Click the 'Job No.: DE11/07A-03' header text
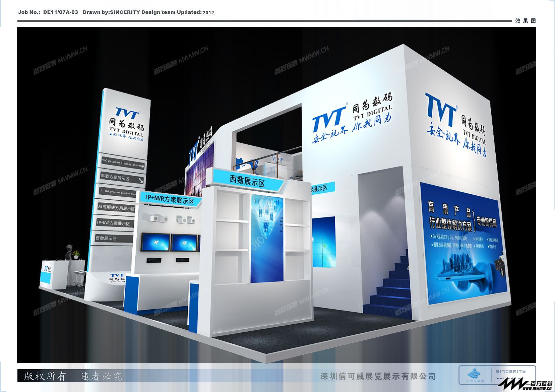This screenshot has height=392, width=555. tap(48, 12)
